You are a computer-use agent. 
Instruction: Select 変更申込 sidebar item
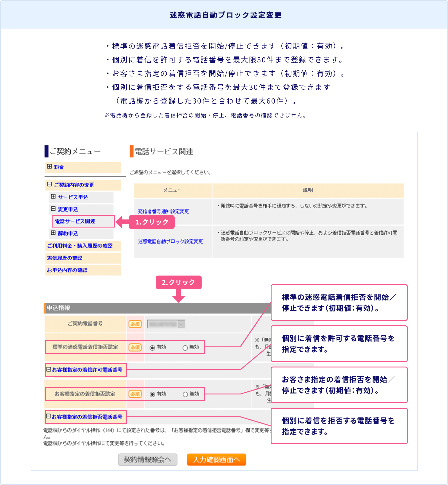pyautogui.click(x=68, y=209)
